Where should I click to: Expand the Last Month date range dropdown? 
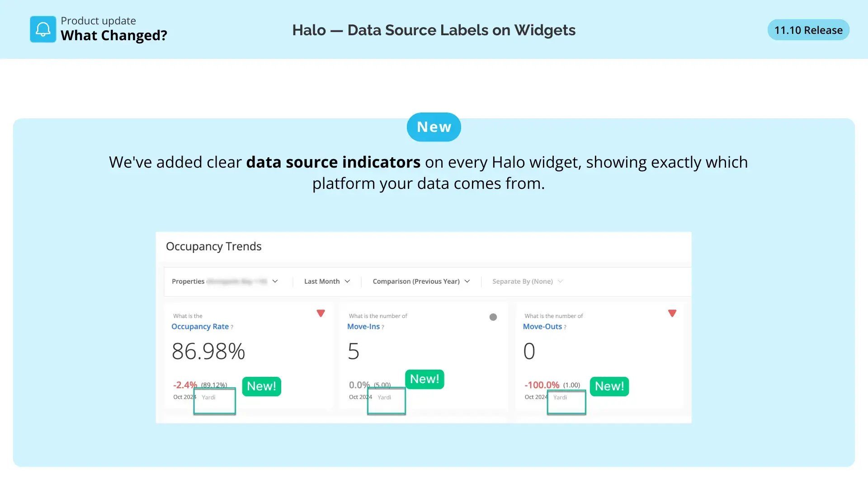tap(327, 282)
